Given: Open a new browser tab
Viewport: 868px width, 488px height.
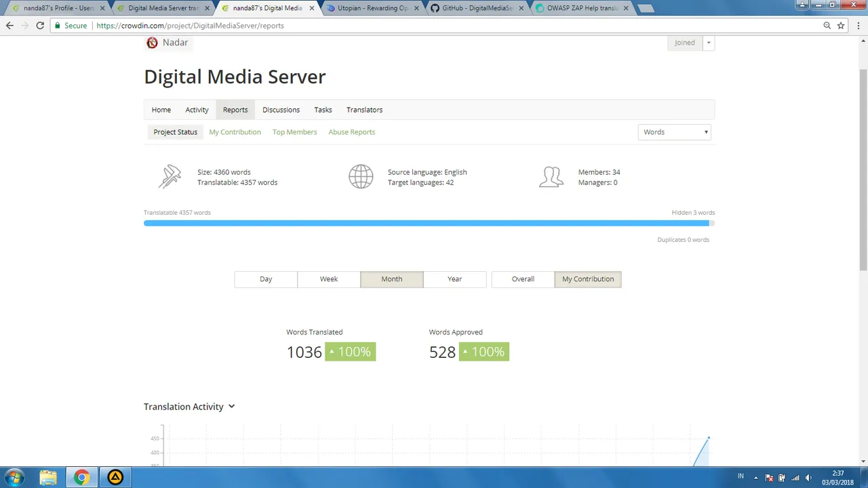Looking at the screenshot, I should 646,8.
